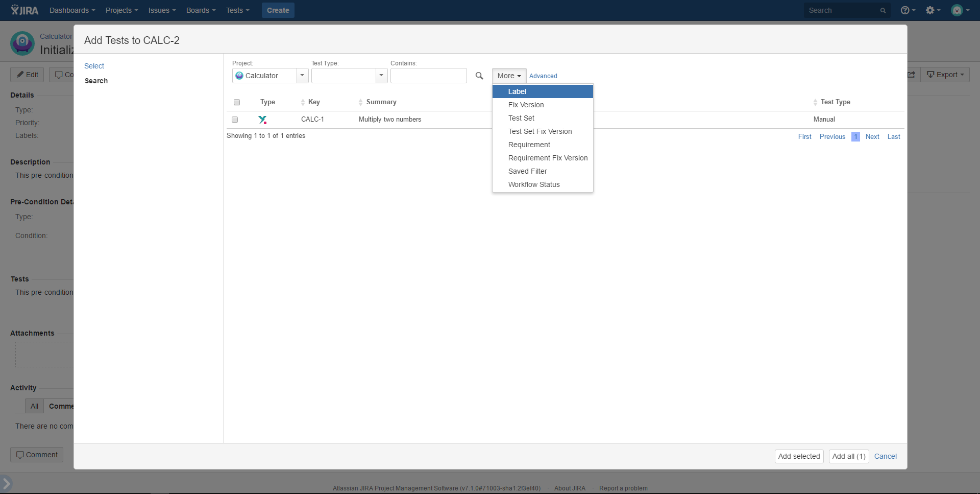Open the administration gear menu
Image resolution: width=980 pixels, height=494 pixels.
coord(933,10)
